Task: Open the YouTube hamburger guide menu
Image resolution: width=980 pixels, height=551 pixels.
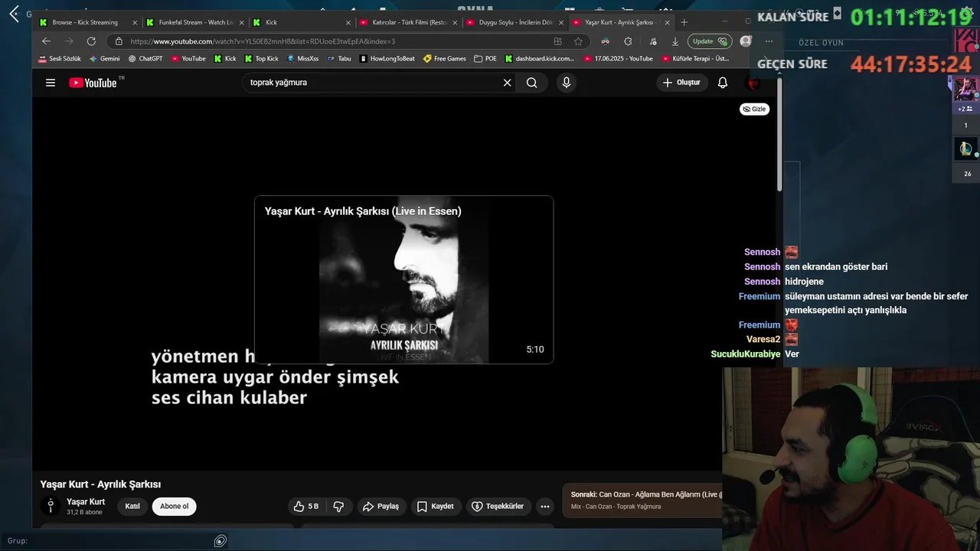Action: click(x=51, y=83)
